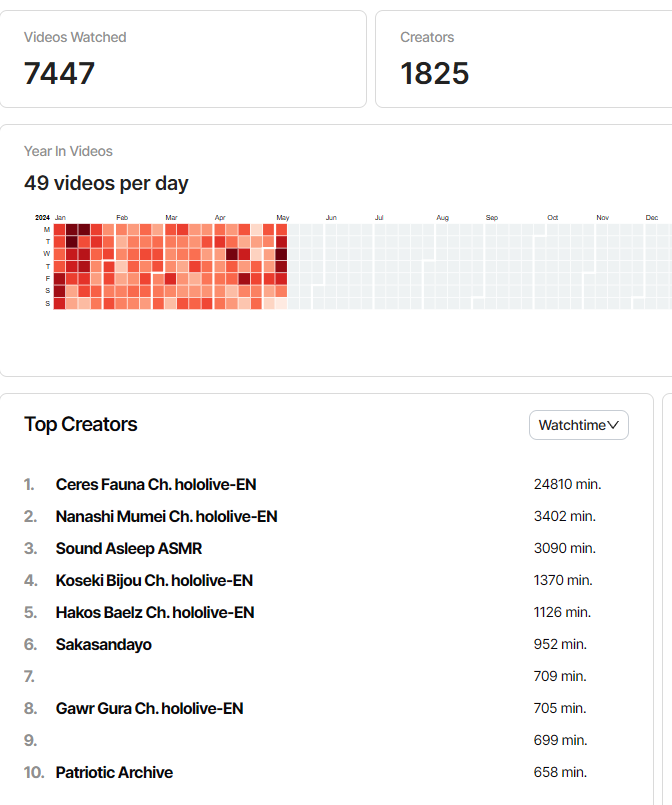Click the Top Creators heading

[x=81, y=424]
